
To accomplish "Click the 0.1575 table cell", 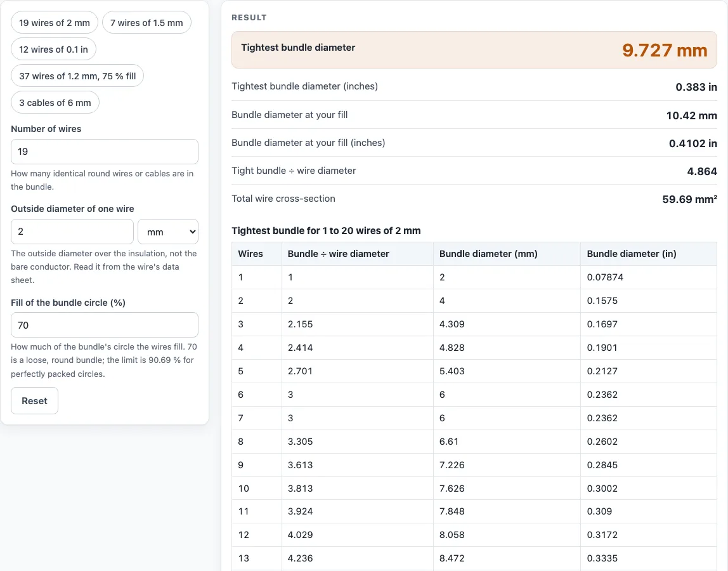I will (x=649, y=301).
